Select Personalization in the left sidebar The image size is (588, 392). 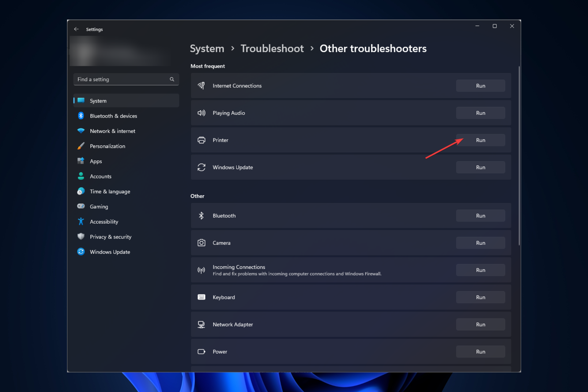tap(107, 146)
